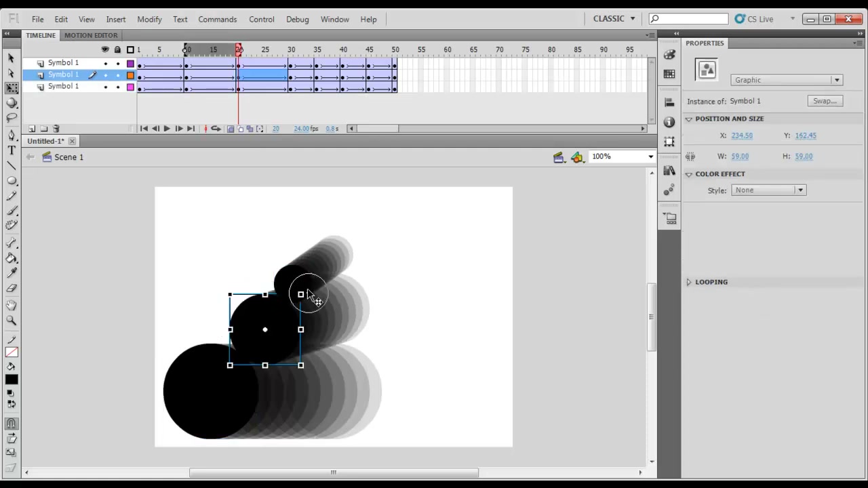Toggle outline color square of selected Symbol 1 layer
The image size is (868, 488).
(x=130, y=75)
